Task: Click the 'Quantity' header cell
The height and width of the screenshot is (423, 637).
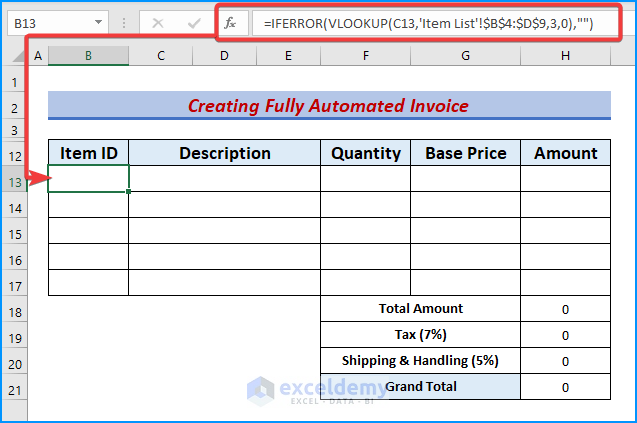Action: pyautogui.click(x=366, y=153)
